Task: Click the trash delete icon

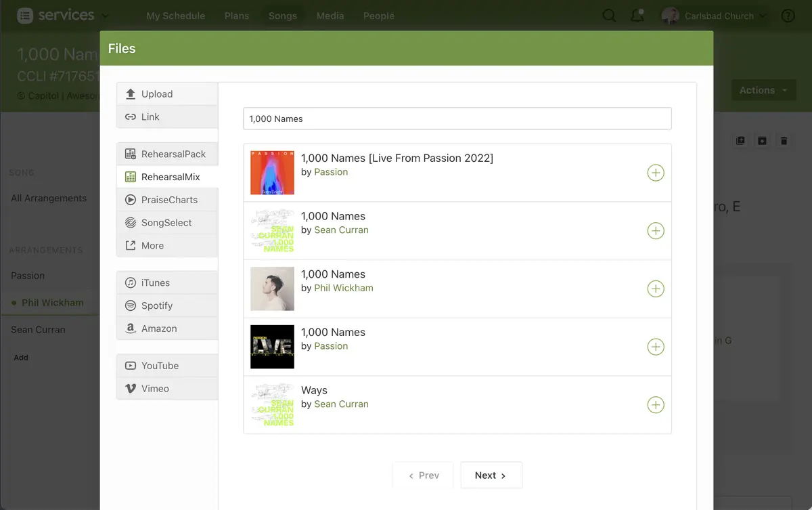Action: pos(784,141)
